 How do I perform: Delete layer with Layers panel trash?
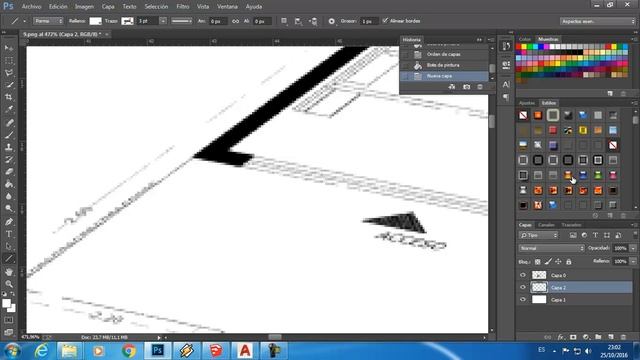click(x=623, y=337)
